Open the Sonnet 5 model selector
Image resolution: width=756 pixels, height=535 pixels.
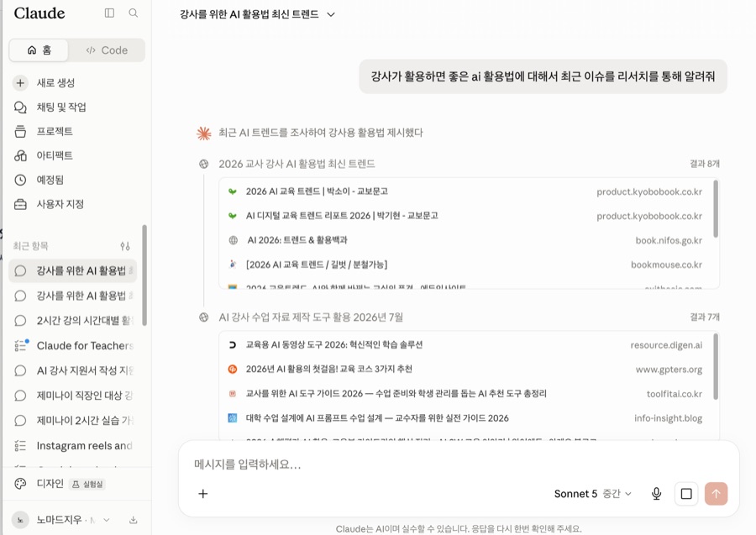pos(592,494)
